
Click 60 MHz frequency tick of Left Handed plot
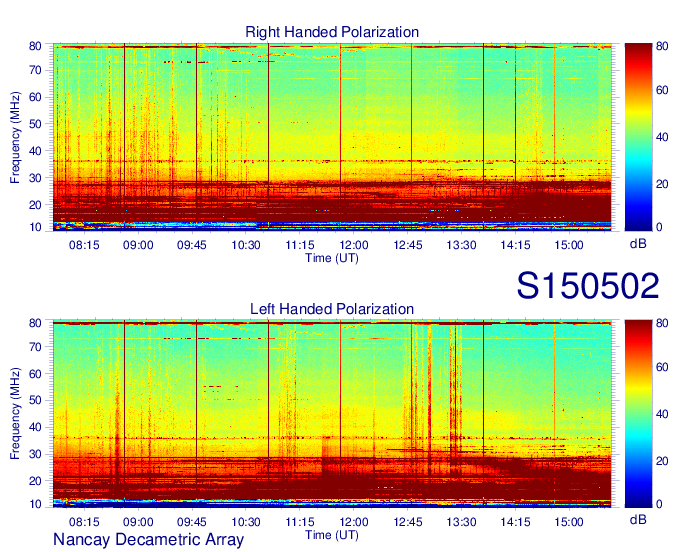click(x=35, y=373)
